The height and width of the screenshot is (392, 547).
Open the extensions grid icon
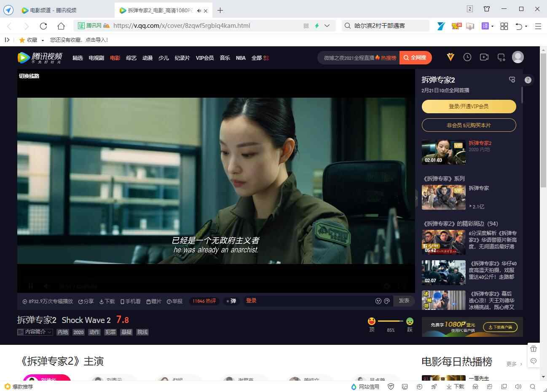coord(504,26)
